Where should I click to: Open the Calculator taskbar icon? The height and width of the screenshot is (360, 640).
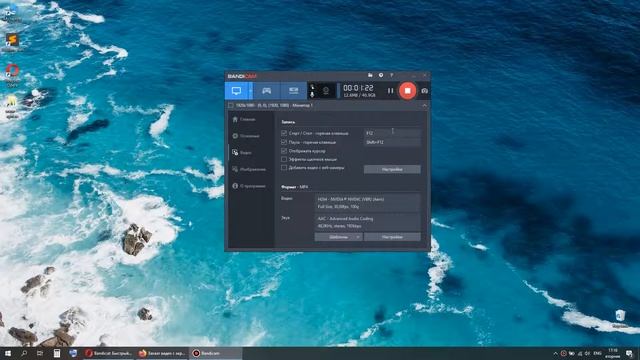click(x=57, y=353)
